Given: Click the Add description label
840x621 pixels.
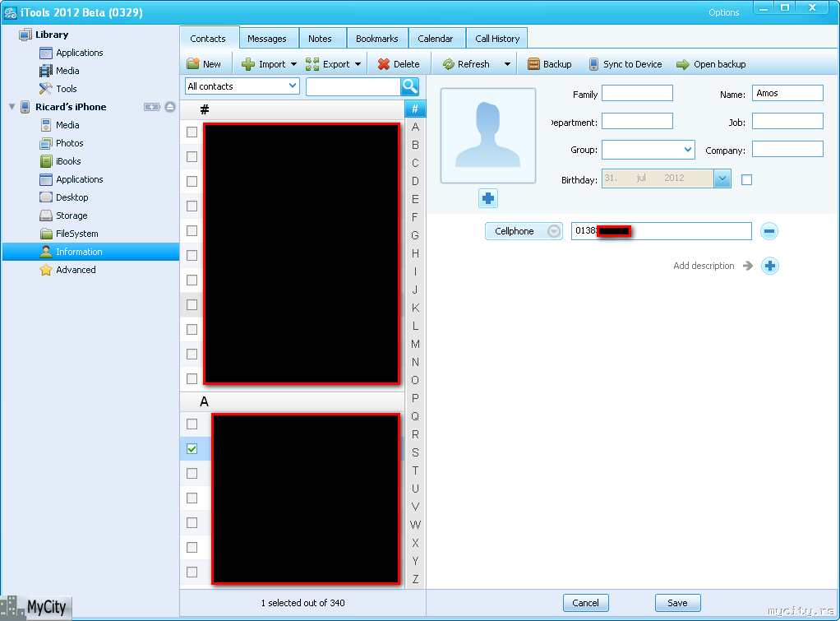Looking at the screenshot, I should coord(704,266).
